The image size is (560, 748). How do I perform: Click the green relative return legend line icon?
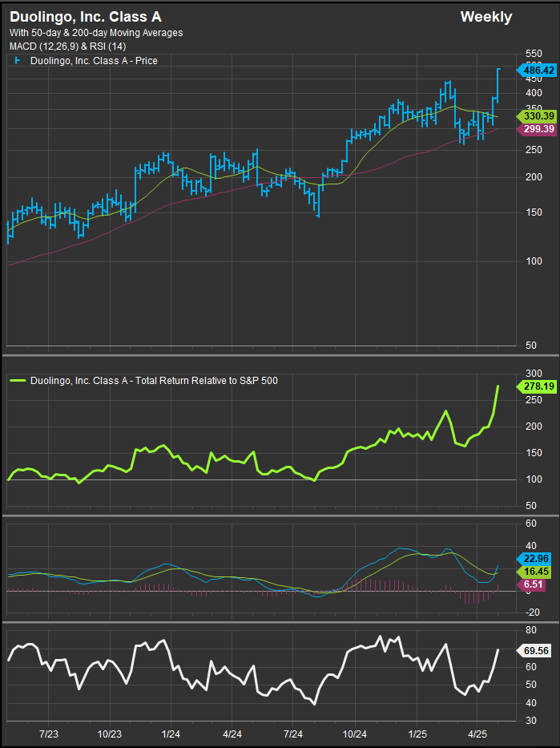tap(18, 380)
